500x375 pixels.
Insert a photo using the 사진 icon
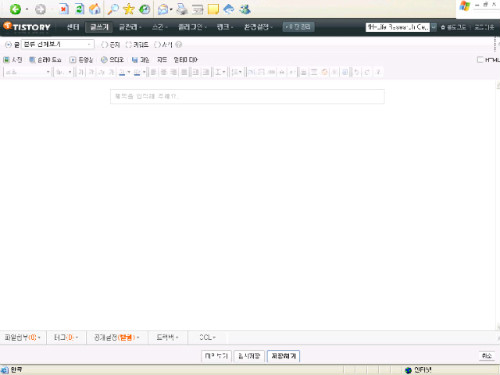point(13,60)
